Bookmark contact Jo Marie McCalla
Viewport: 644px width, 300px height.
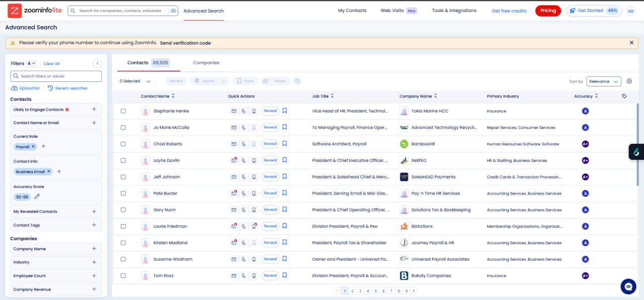click(284, 128)
